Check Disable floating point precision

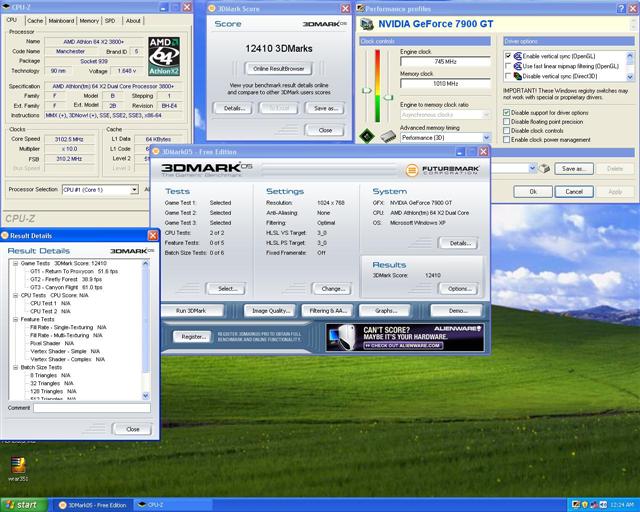pyautogui.click(x=507, y=122)
